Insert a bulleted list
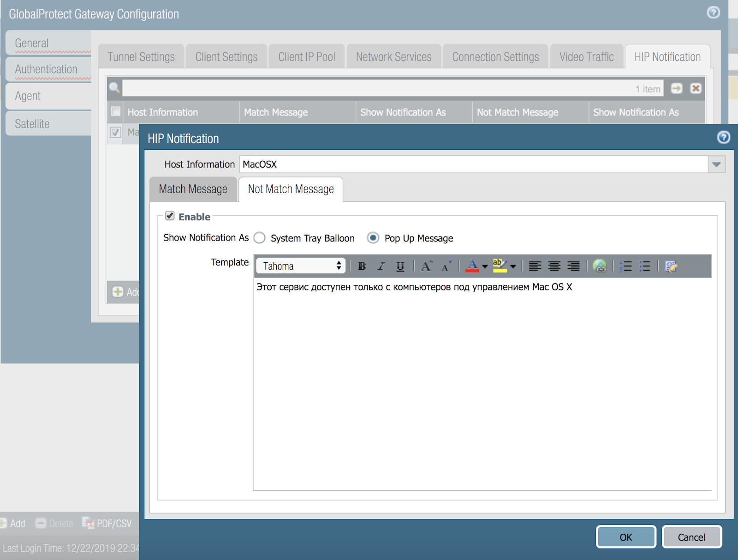738x560 pixels. (x=645, y=266)
